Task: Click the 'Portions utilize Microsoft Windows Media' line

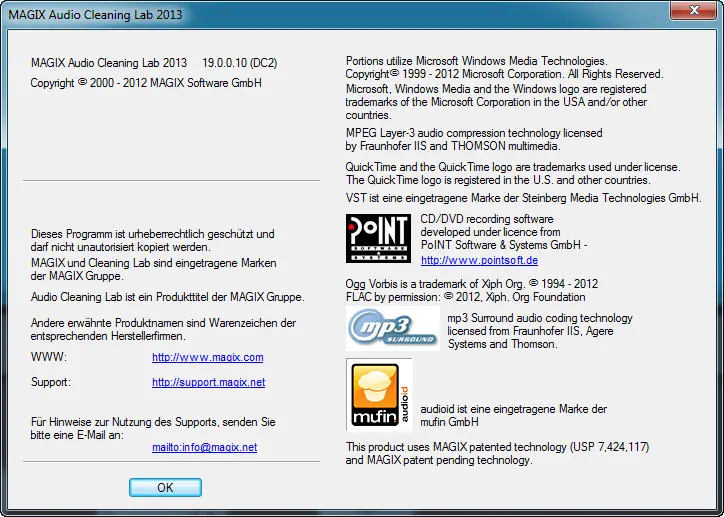Action: 477,61
